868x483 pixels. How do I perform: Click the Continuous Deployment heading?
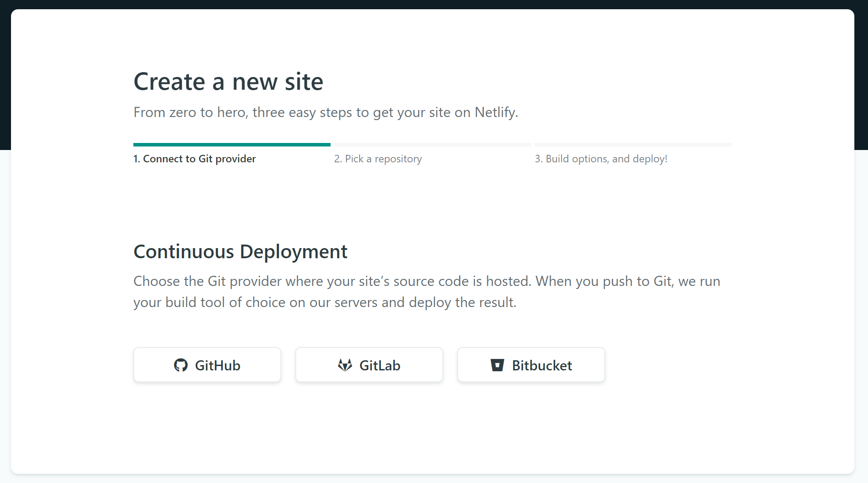pos(240,252)
